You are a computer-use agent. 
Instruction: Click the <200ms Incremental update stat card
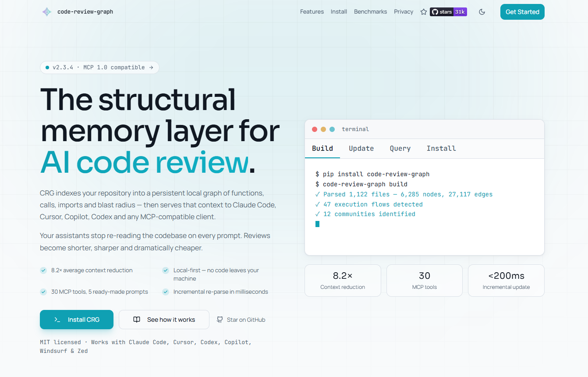(x=506, y=281)
